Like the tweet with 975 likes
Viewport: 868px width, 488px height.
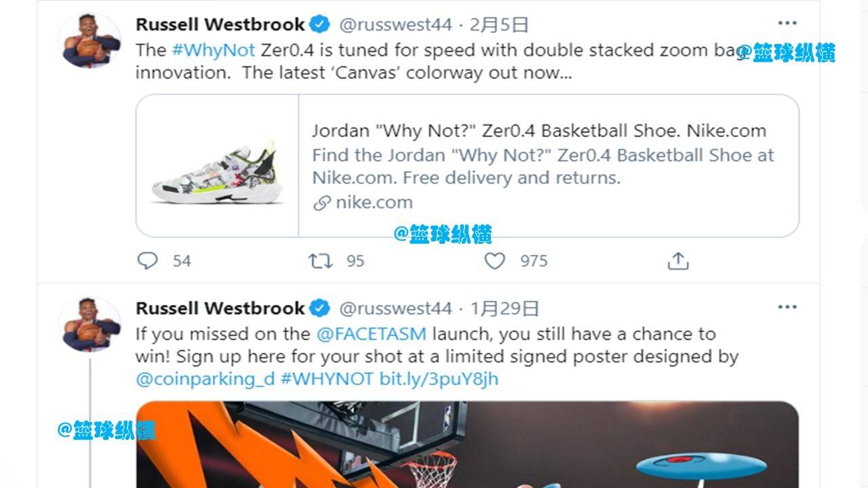click(495, 261)
